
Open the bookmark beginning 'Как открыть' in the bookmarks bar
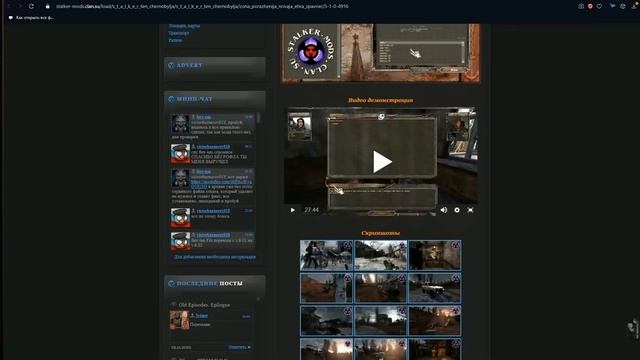coord(31,18)
